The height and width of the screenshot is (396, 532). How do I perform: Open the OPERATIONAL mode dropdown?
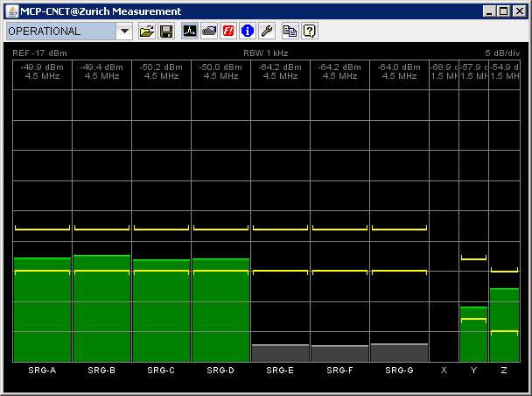(x=123, y=32)
